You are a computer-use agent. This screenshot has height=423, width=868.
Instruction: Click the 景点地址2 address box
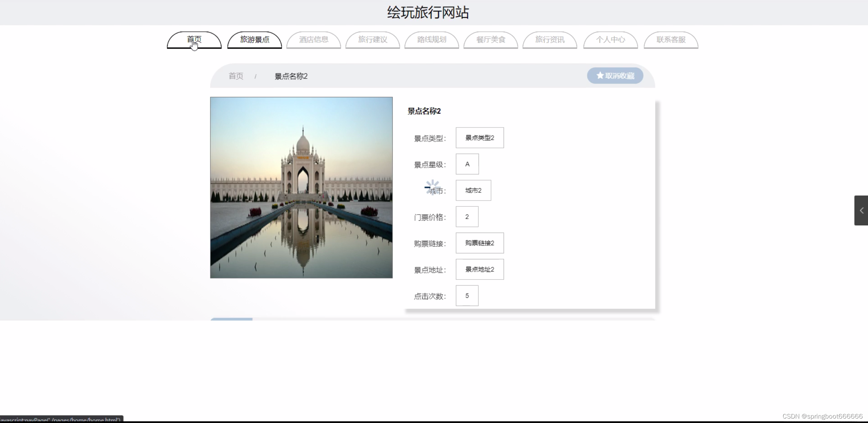(480, 269)
